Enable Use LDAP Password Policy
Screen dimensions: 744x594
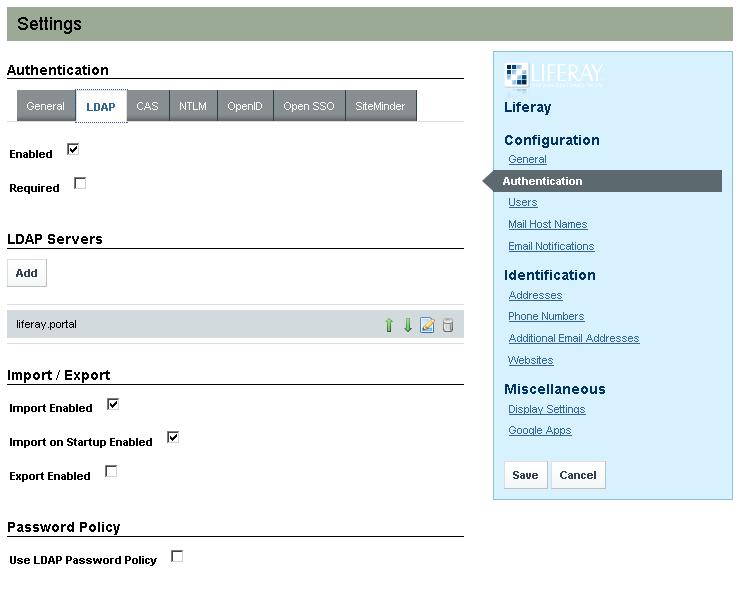(x=177, y=556)
